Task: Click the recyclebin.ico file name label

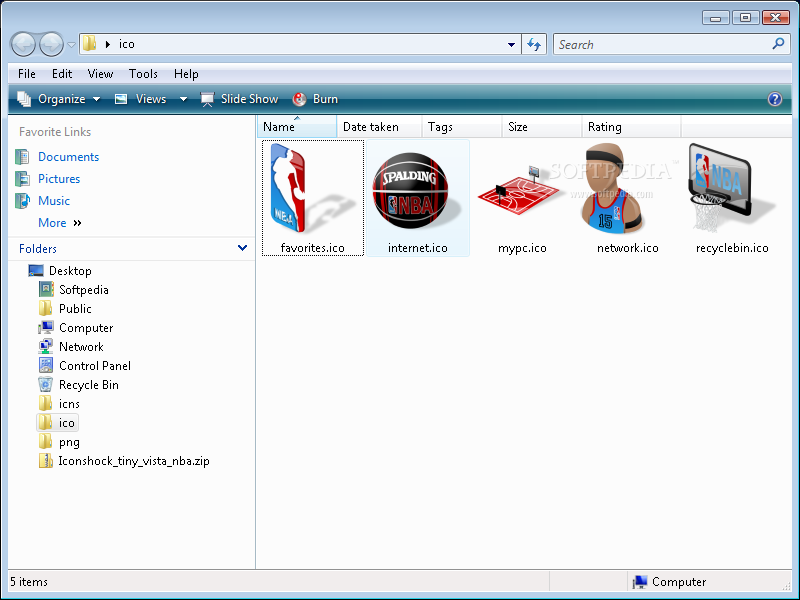Action: [732, 248]
